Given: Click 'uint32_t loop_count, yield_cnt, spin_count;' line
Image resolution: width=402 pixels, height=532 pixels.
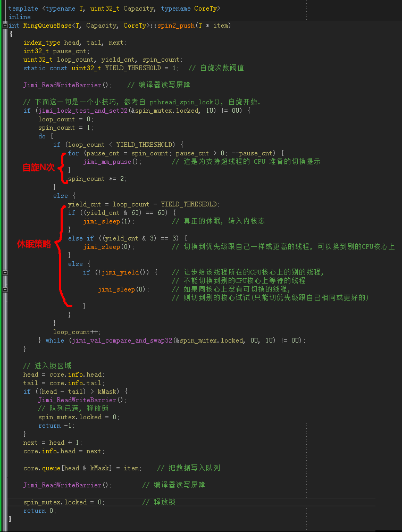Looking at the screenshot, I should 103,60.
